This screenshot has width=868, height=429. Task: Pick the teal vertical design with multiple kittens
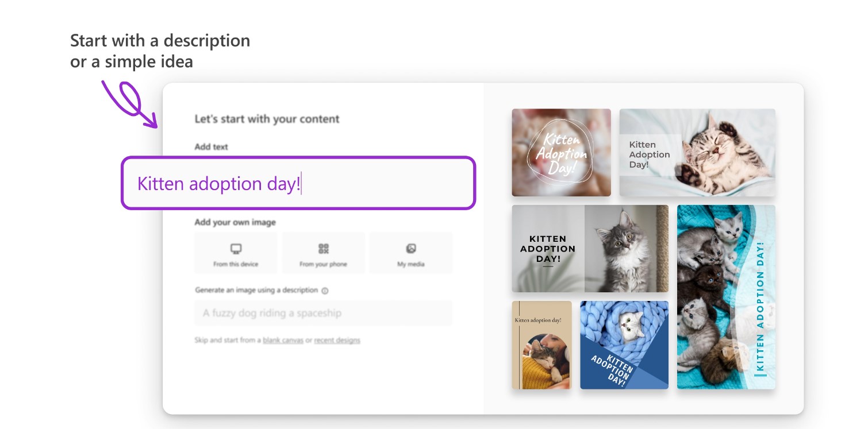pos(726,297)
